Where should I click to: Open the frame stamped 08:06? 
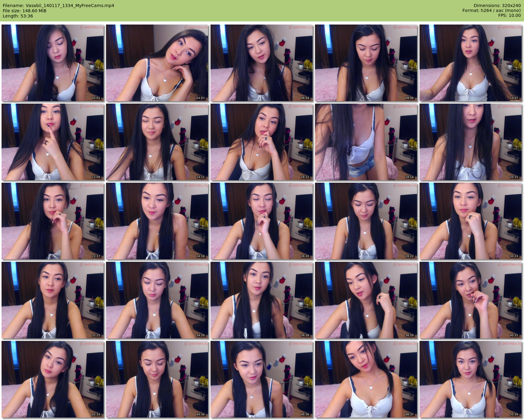(366, 63)
